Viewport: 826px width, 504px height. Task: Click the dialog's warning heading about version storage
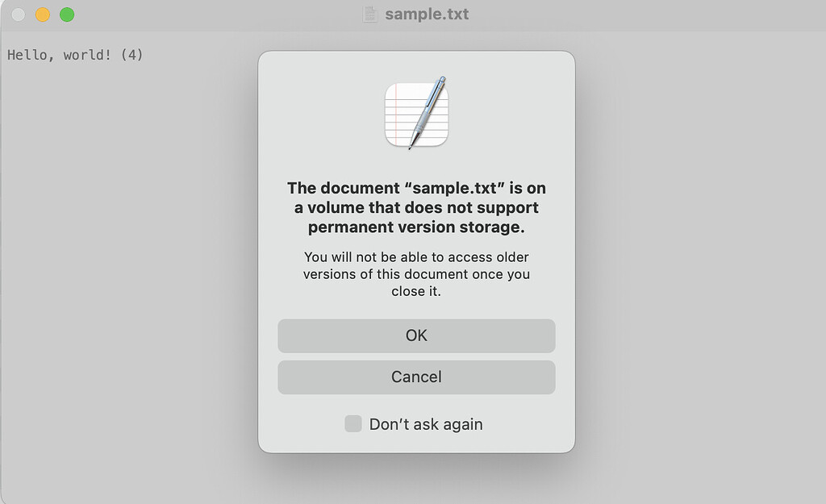pyautogui.click(x=416, y=207)
